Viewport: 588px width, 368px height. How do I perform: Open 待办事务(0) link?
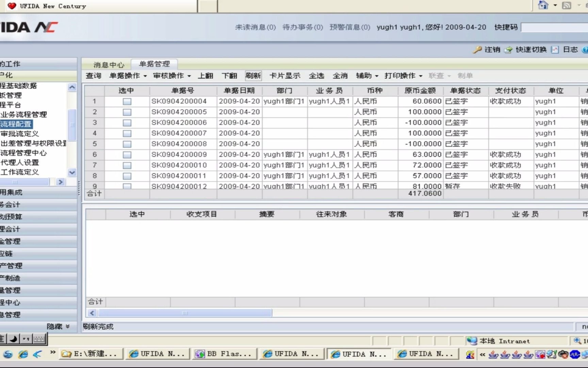(x=303, y=27)
